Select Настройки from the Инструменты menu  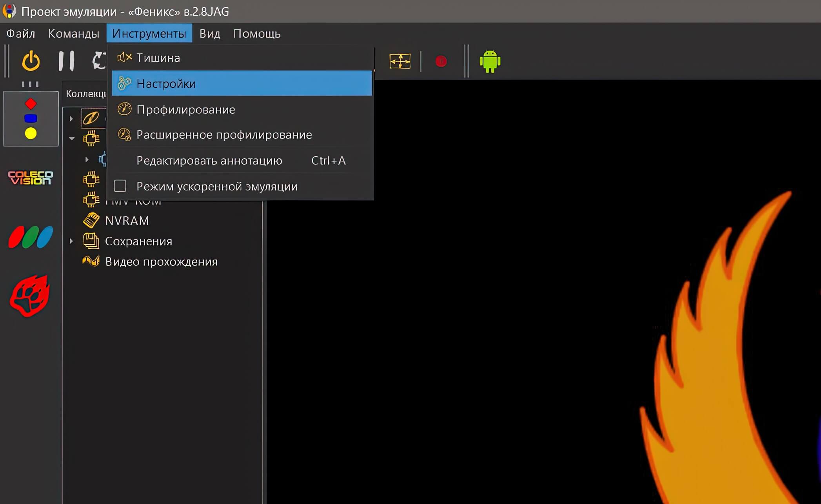[x=165, y=83]
